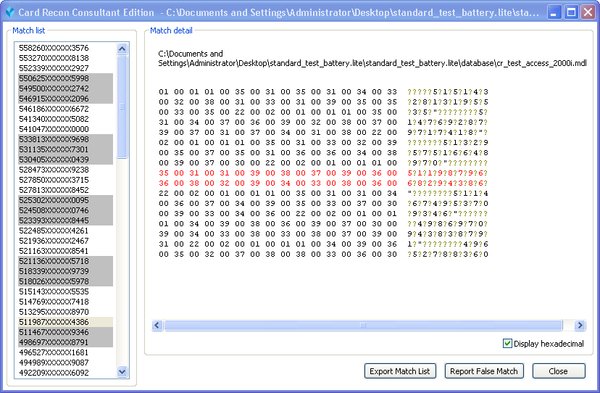Toggle the Display hexadecimal checkbox
The image size is (600, 393).
507,343
